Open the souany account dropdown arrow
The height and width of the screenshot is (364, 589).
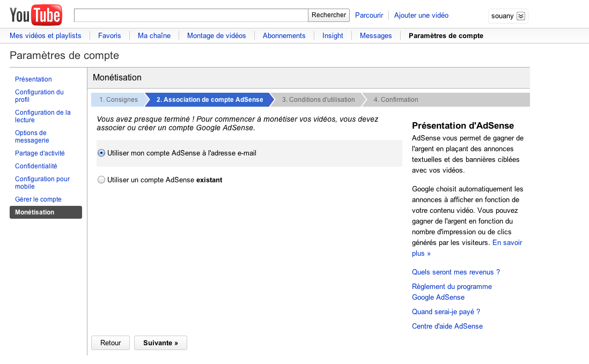click(x=521, y=16)
